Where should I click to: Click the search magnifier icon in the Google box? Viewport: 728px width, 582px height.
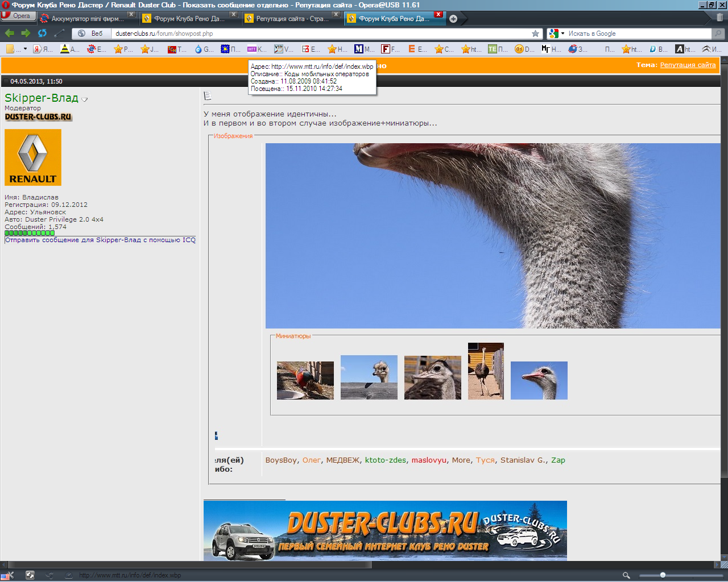click(x=718, y=34)
